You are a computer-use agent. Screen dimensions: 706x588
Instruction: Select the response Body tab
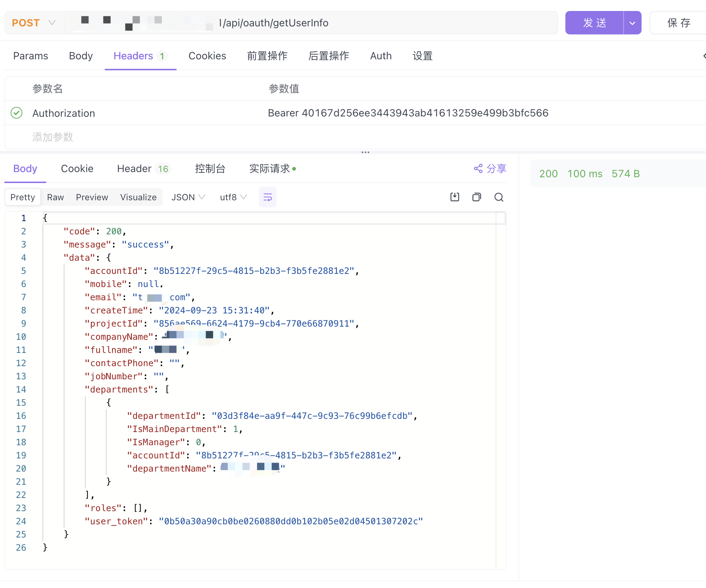click(25, 168)
